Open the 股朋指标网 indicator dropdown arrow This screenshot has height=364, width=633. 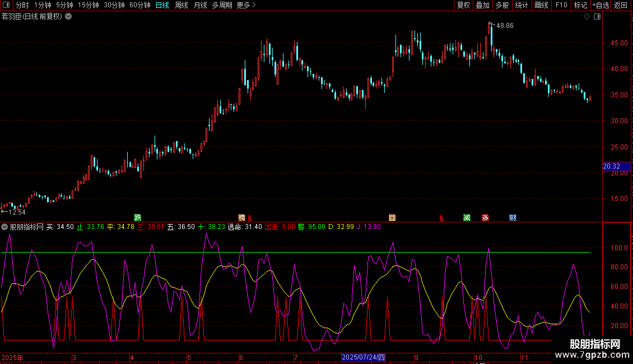click(5, 227)
